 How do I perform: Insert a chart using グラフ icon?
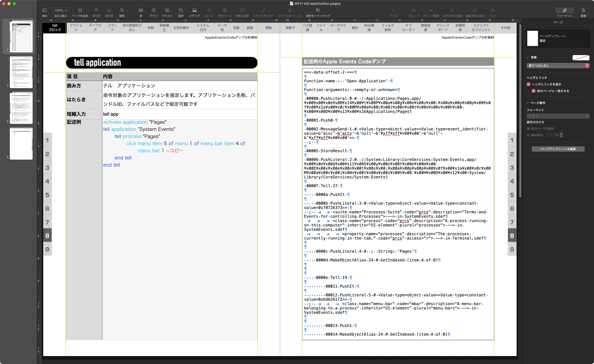154,10
